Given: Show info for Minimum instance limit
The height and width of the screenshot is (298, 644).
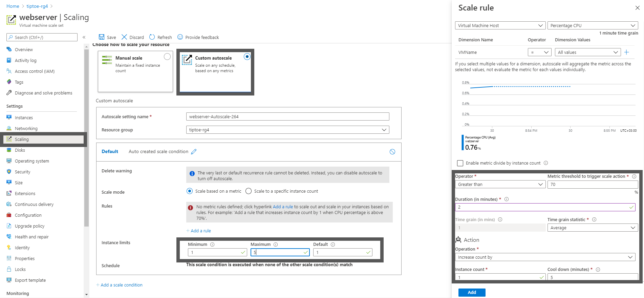Looking at the screenshot, I should pyautogui.click(x=212, y=244).
